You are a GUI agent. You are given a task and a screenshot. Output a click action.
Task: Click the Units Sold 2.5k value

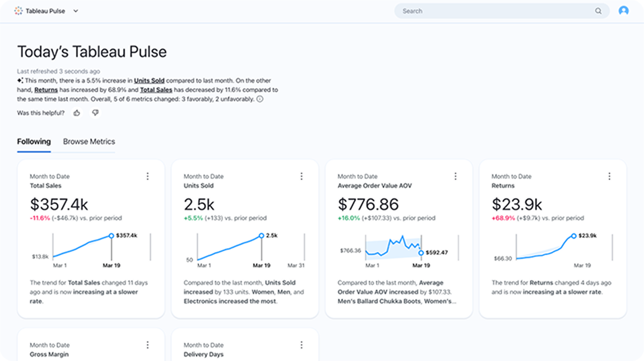pyautogui.click(x=199, y=204)
